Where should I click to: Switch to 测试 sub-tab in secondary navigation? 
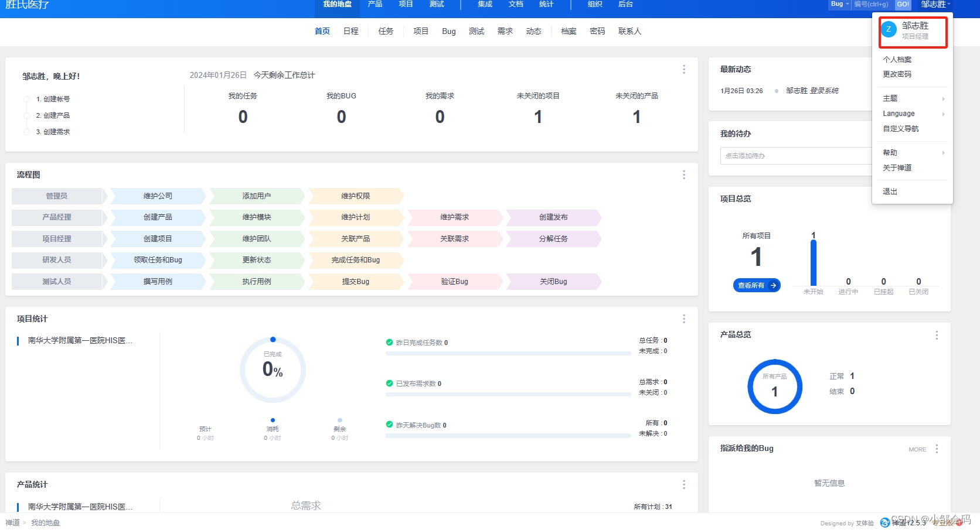[x=477, y=32]
